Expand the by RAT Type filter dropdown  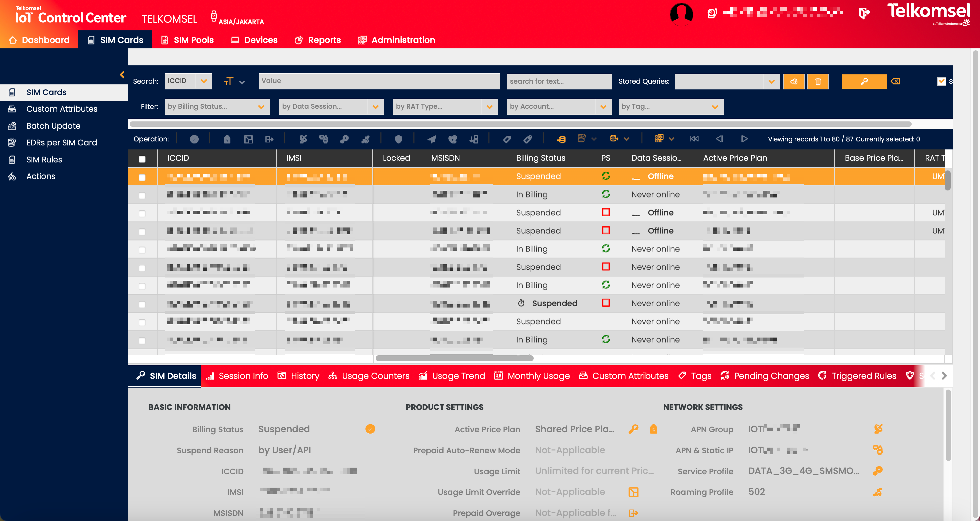click(x=489, y=106)
